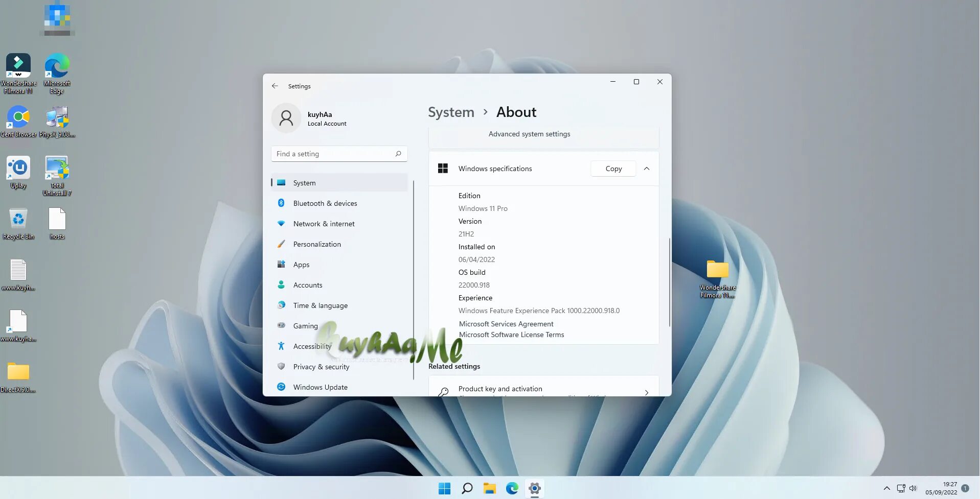
Task: Click the kuyhAa user avatar
Action: tap(286, 118)
